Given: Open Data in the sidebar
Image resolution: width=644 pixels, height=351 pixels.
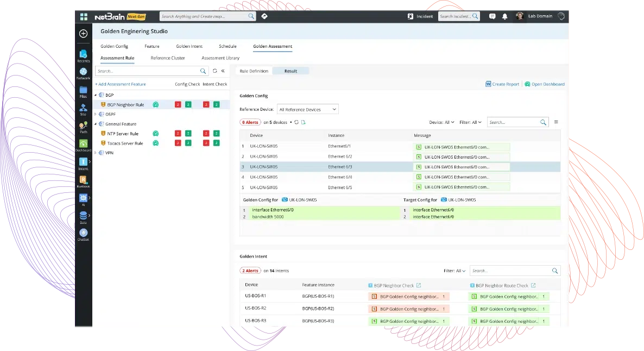Looking at the screenshot, I should [x=84, y=217].
